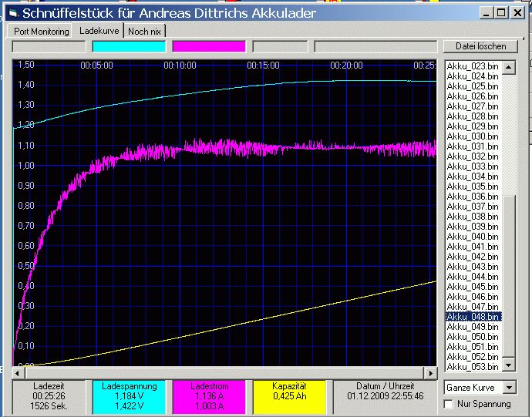
Task: Click the Datei löschen button
Action: [x=481, y=46]
